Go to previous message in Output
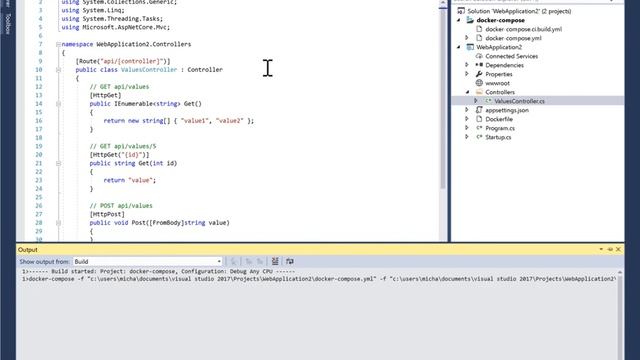This screenshot has height=360, width=640. point(249,261)
